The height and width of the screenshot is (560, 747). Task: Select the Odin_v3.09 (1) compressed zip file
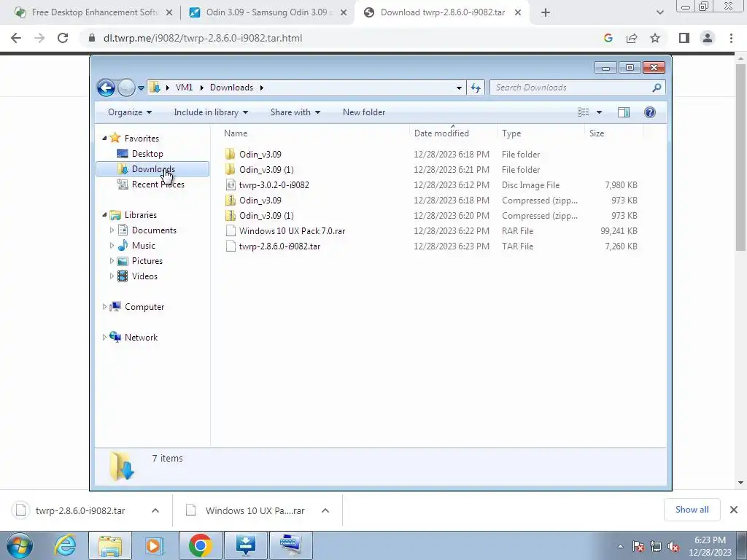click(x=266, y=216)
